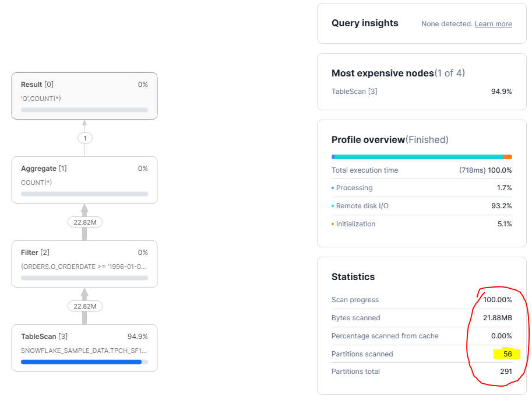Click the blue TableScan progress bar
Viewport: 532px width, 406px height.
click(82, 362)
